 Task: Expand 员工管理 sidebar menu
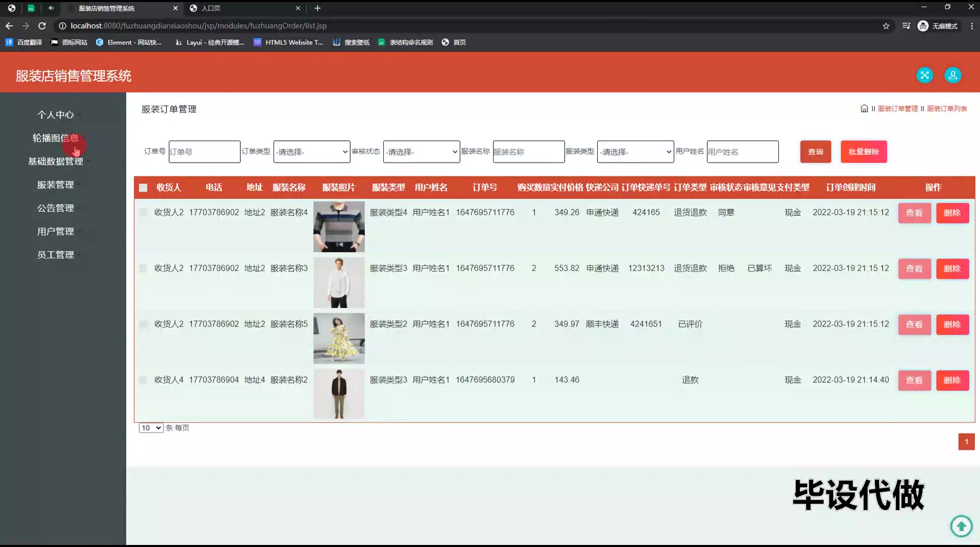coord(55,255)
